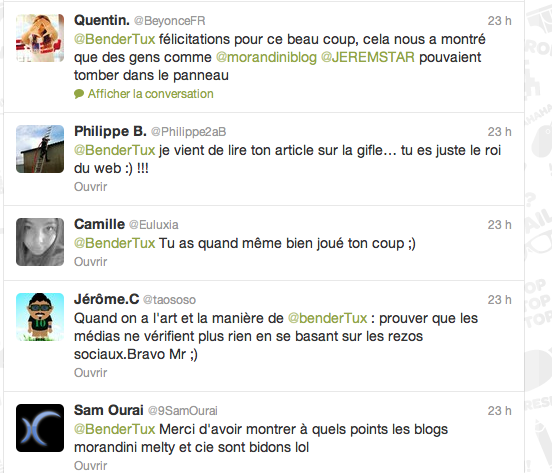
Task: Expand Camille's tweet with Ouvrir
Action: tap(90, 261)
